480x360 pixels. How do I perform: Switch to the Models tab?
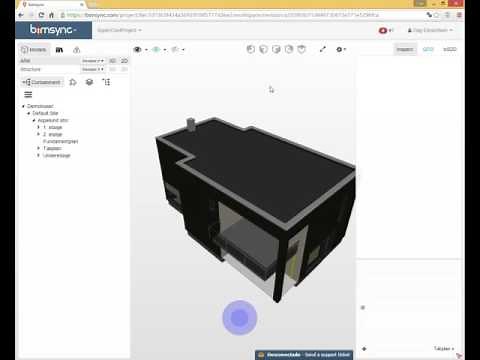pyautogui.click(x=34, y=50)
